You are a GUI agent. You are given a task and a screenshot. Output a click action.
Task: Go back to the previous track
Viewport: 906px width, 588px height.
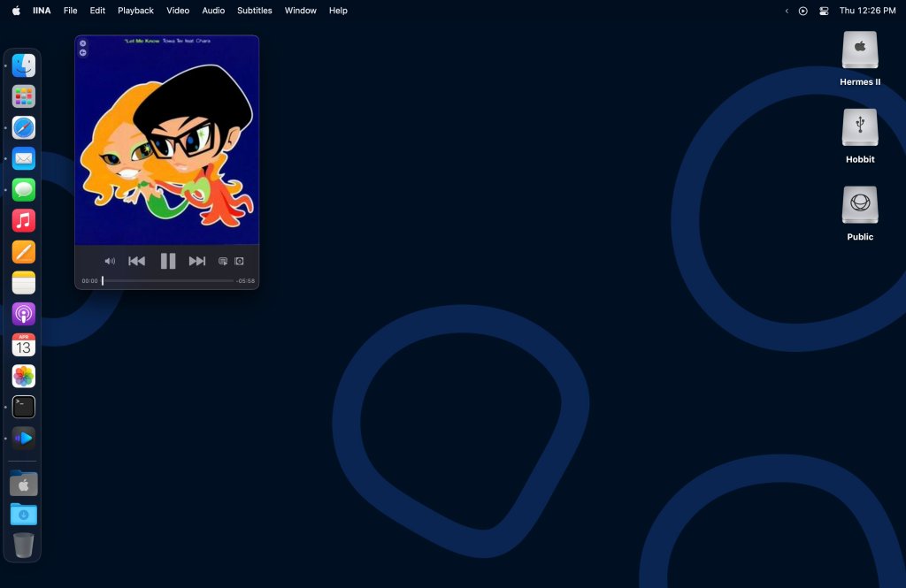tap(136, 261)
